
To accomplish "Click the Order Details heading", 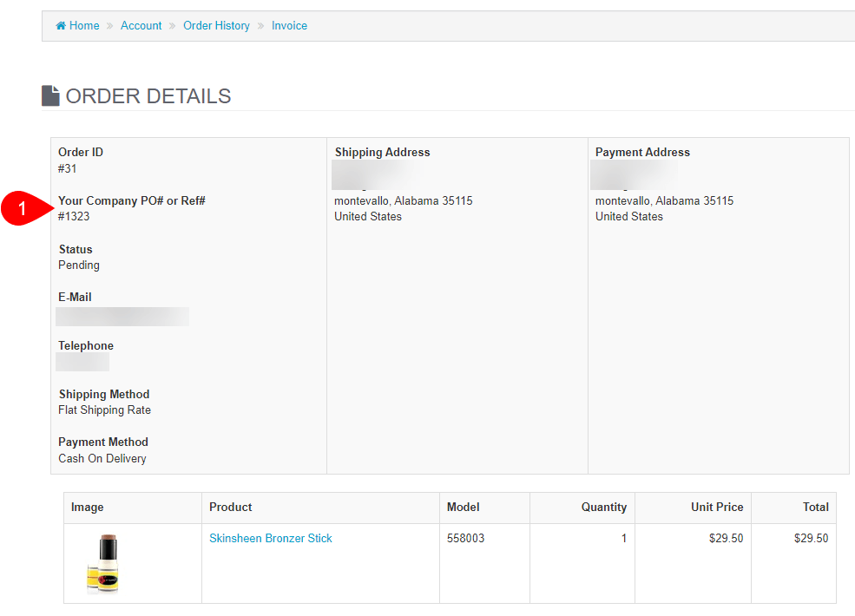I will coord(148,96).
